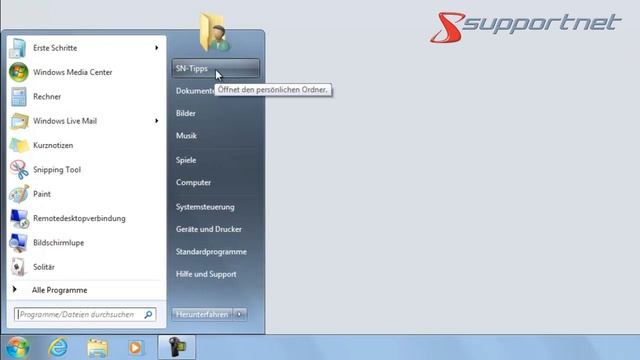Launch the Solitär cards icon
The width and height of the screenshot is (640, 360).
18,267
